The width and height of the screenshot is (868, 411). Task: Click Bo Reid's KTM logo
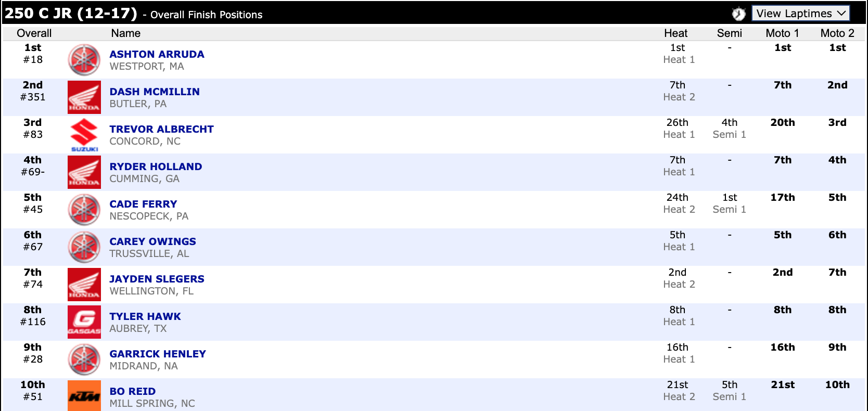[x=84, y=396]
